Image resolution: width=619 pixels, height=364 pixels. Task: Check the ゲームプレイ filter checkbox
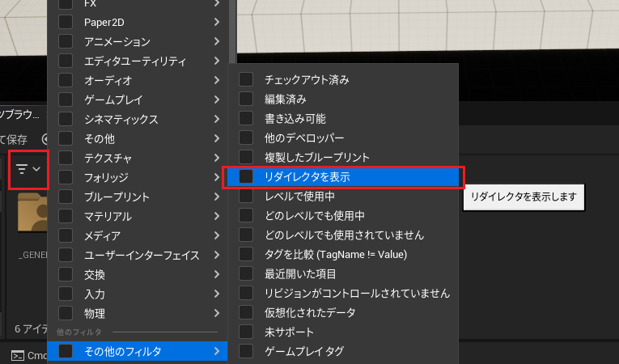66,99
